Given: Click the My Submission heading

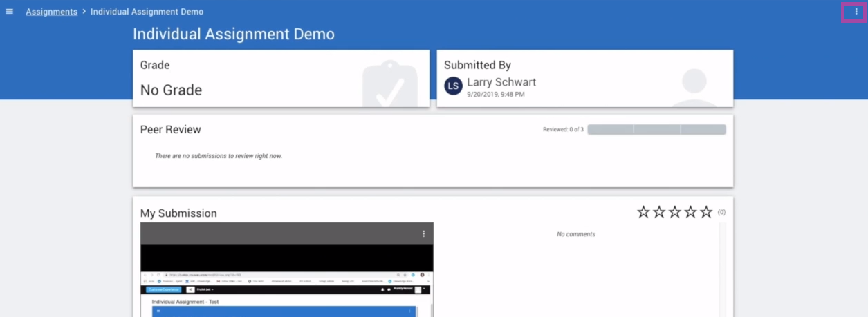Looking at the screenshot, I should click(x=178, y=213).
